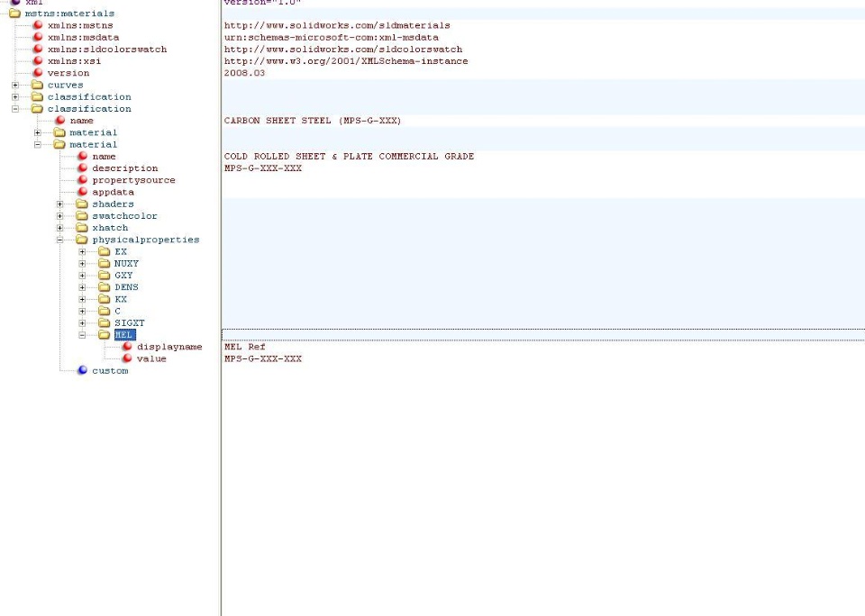
Task: Click the SIGXT node folder icon
Action: pyautogui.click(x=105, y=323)
